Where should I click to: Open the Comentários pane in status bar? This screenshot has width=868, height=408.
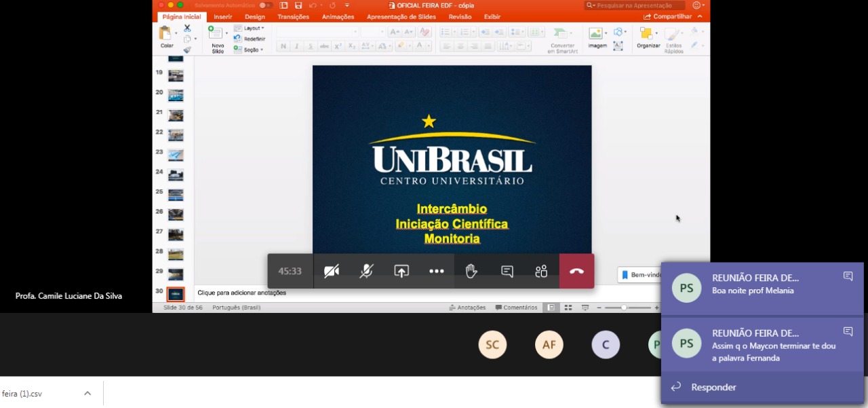tap(516, 308)
